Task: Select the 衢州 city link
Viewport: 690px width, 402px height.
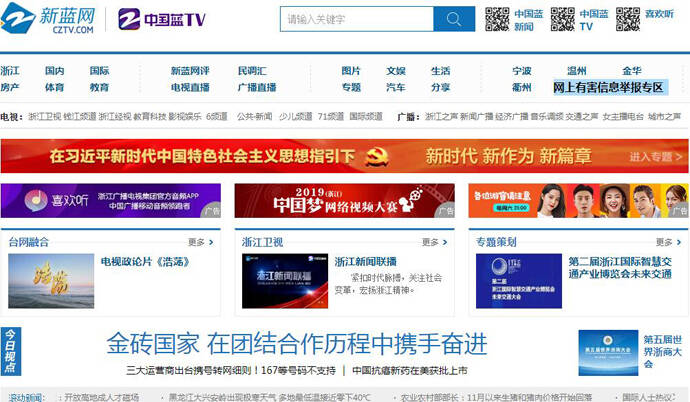Action: pyautogui.click(x=522, y=88)
